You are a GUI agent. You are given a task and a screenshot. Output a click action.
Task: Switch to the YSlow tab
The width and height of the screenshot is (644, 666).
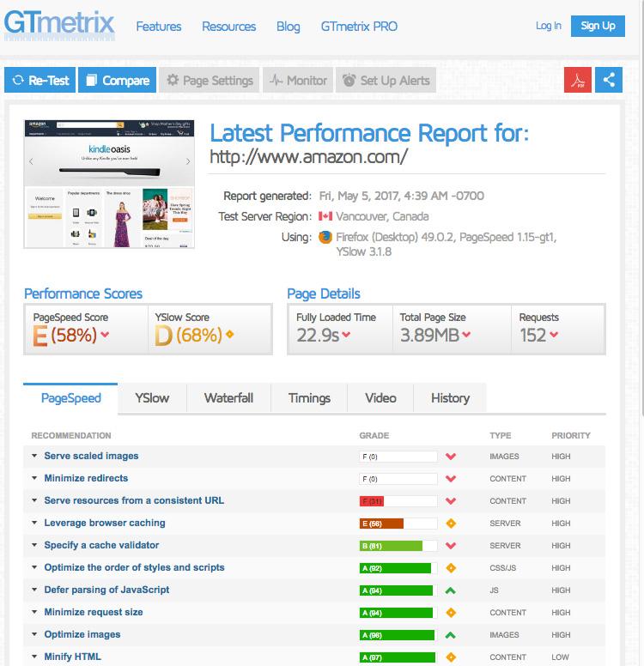click(152, 398)
